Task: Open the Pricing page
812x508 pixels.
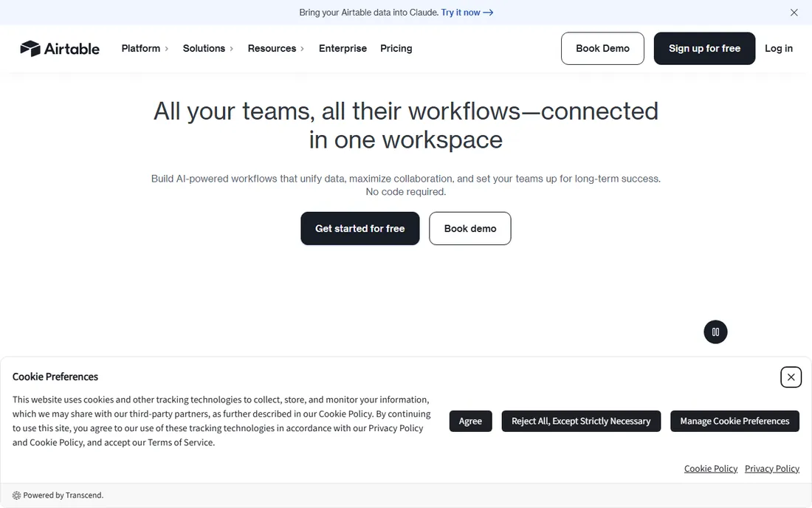Action: point(396,48)
